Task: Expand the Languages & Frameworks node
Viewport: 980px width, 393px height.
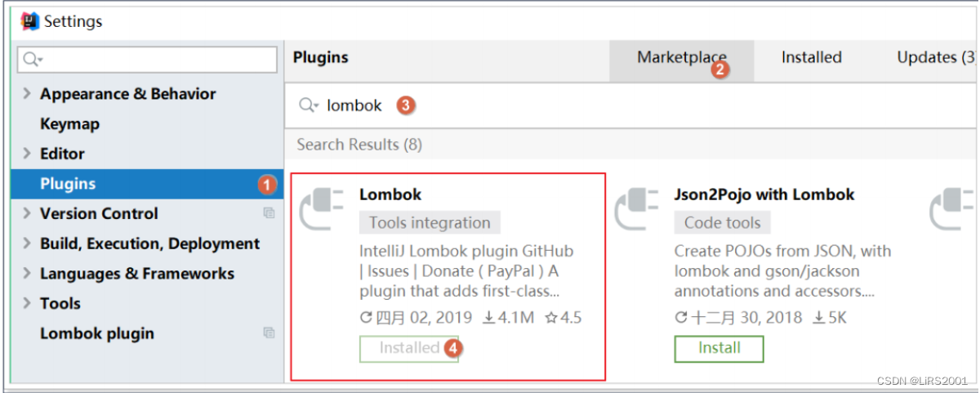Action: pyautogui.click(x=28, y=274)
